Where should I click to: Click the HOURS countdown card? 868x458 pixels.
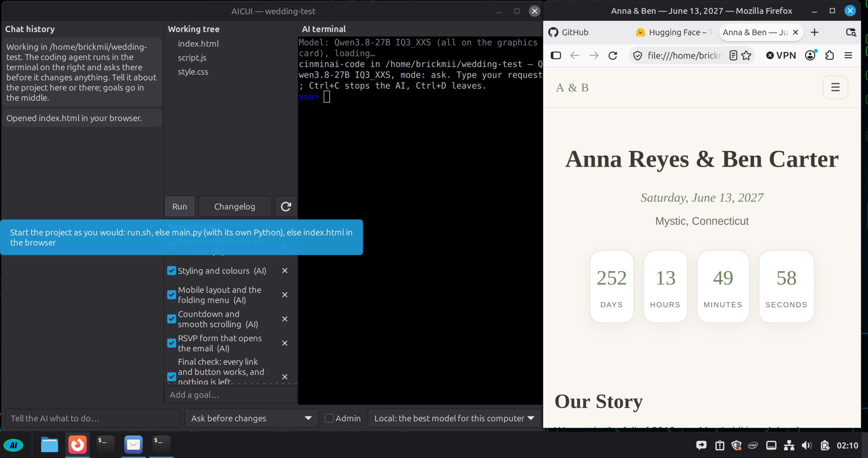coord(665,287)
